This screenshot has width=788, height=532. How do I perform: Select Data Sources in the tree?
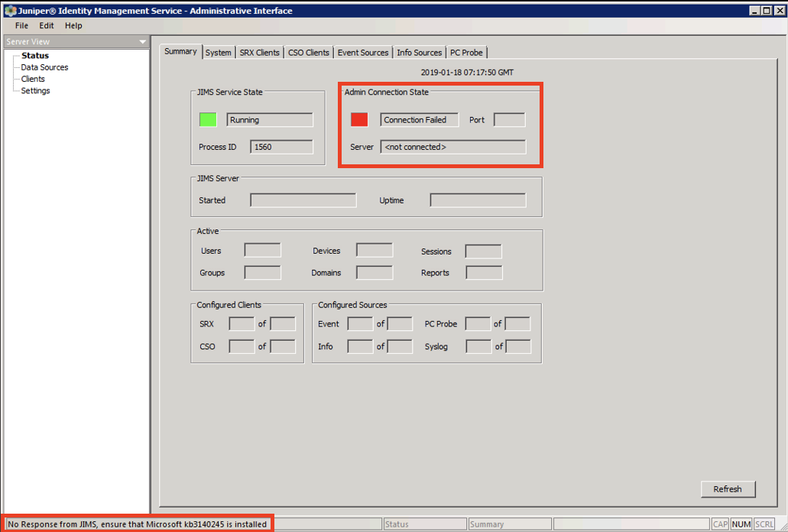click(x=44, y=67)
